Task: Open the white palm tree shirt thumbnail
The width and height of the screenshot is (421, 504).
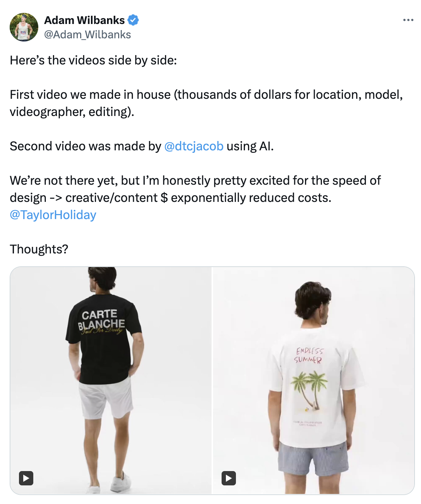Action: pos(314,381)
